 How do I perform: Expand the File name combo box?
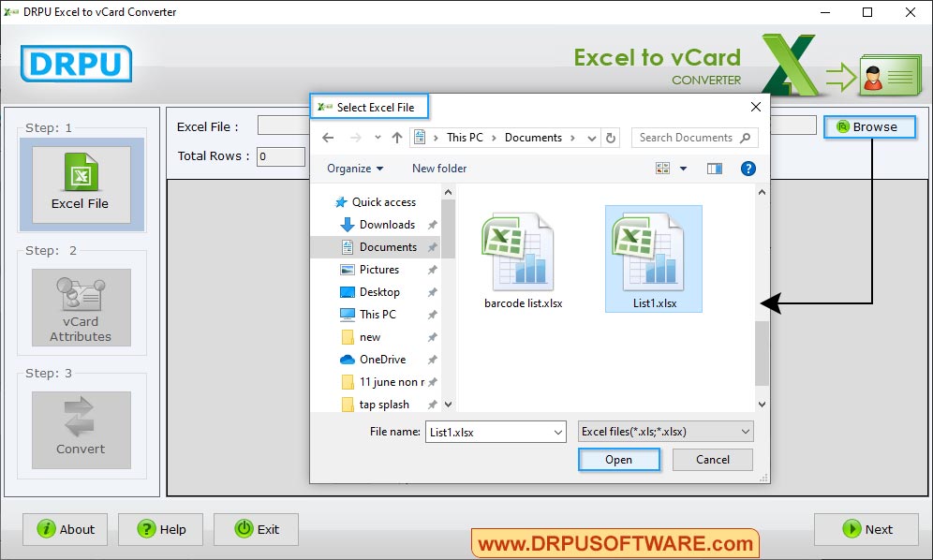[559, 432]
